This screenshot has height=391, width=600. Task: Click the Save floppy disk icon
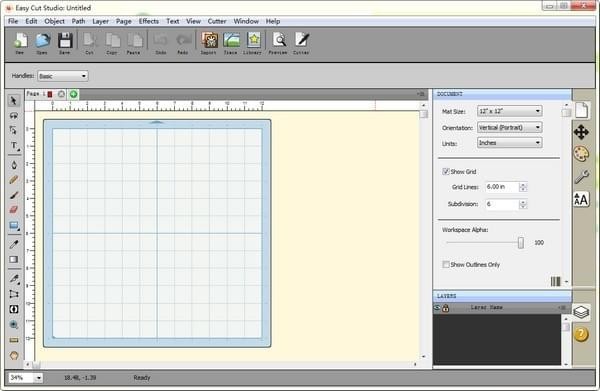click(x=65, y=40)
